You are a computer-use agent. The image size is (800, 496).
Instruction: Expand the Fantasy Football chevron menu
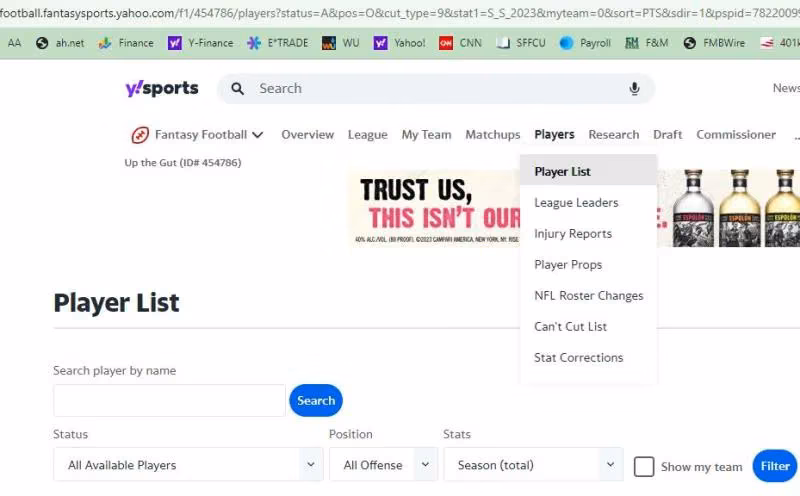click(x=258, y=135)
